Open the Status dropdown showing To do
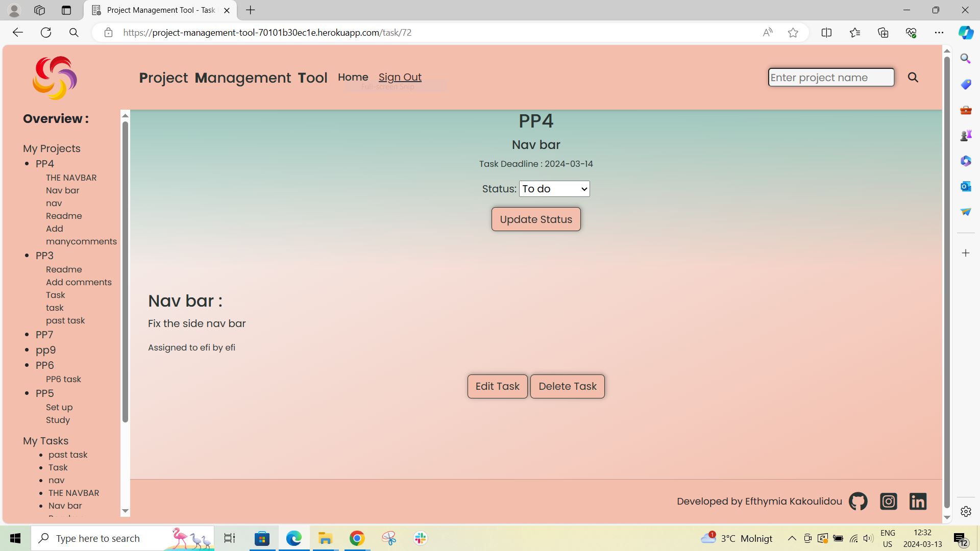The width and height of the screenshot is (980, 551). pos(554,188)
